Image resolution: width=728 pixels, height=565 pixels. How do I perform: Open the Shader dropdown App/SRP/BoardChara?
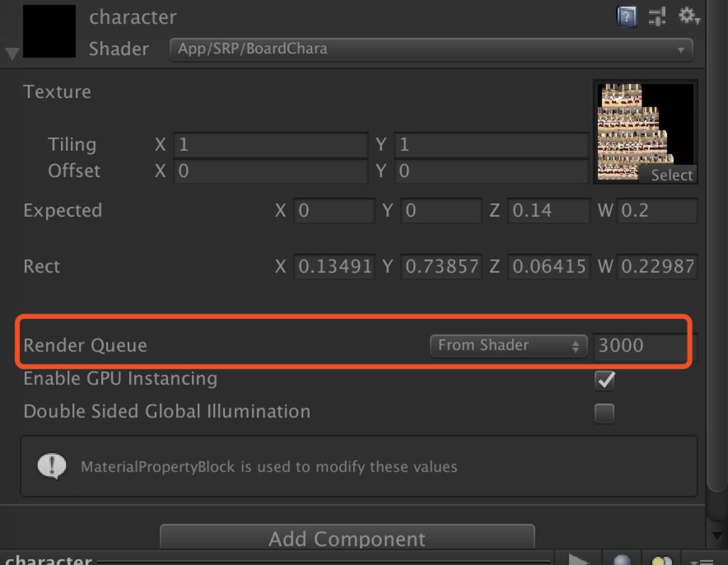click(x=431, y=49)
